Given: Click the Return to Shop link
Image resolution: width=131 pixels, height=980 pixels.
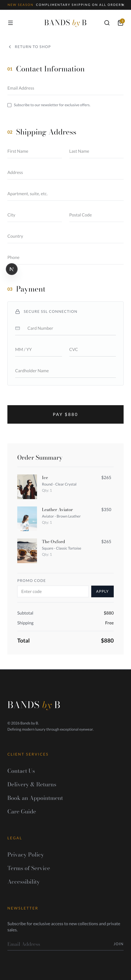Looking at the screenshot, I should click(33, 47).
